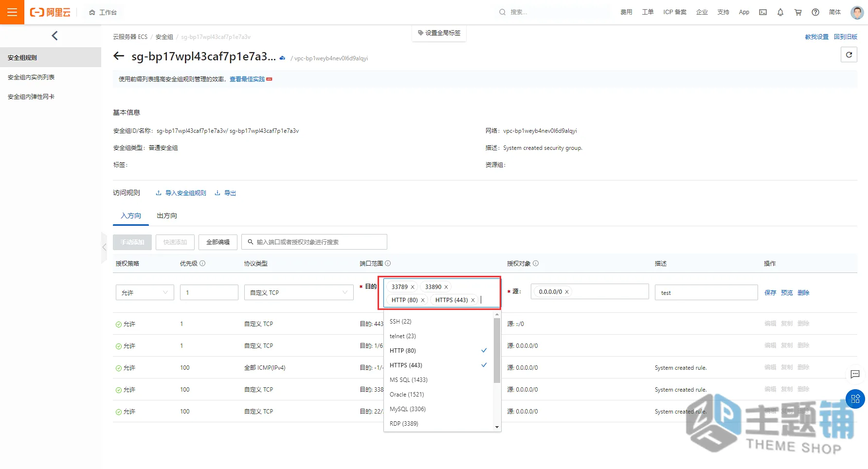Click 导入安全组规则 link

pos(181,193)
